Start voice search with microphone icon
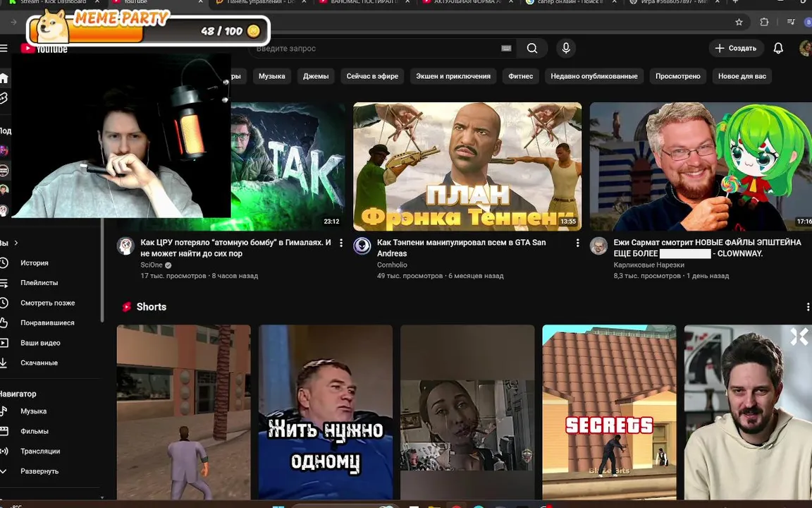The image size is (812, 508). click(566, 48)
